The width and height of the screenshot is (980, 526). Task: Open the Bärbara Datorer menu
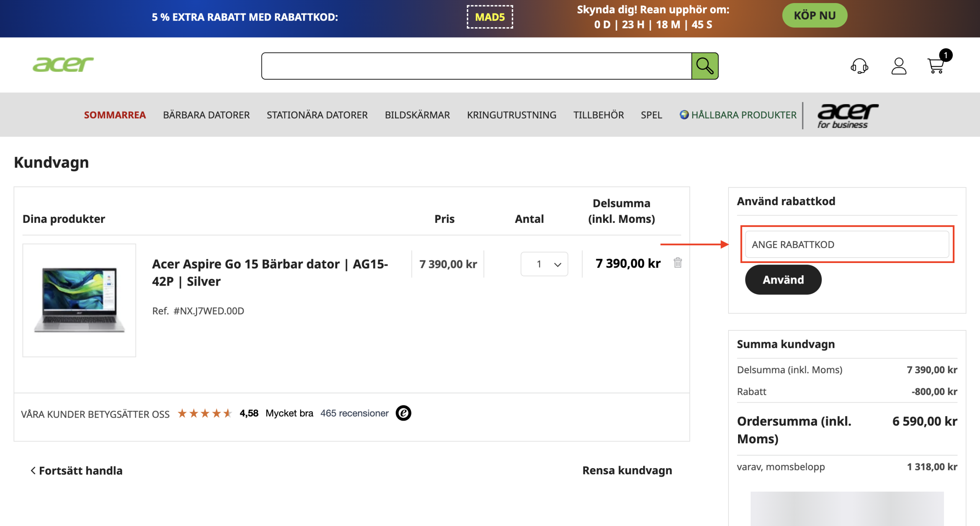206,115
